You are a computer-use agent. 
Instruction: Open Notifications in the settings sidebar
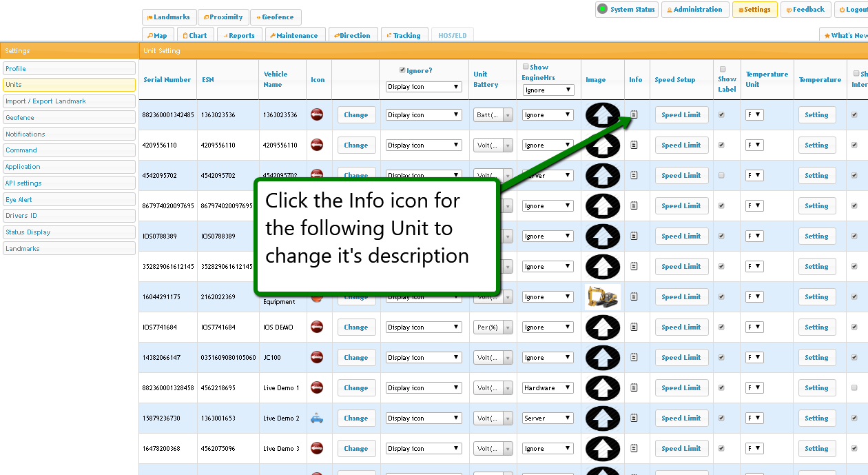click(69, 134)
